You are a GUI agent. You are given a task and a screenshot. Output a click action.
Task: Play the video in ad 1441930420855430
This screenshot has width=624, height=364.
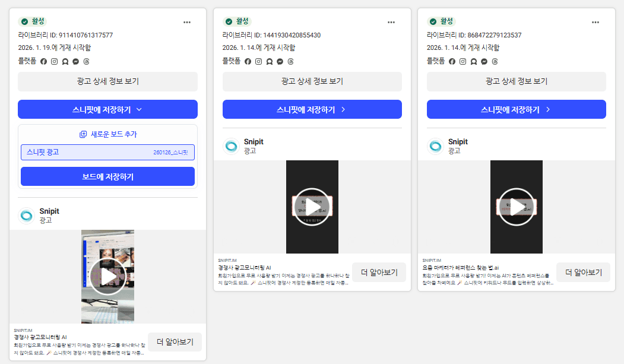[312, 207]
